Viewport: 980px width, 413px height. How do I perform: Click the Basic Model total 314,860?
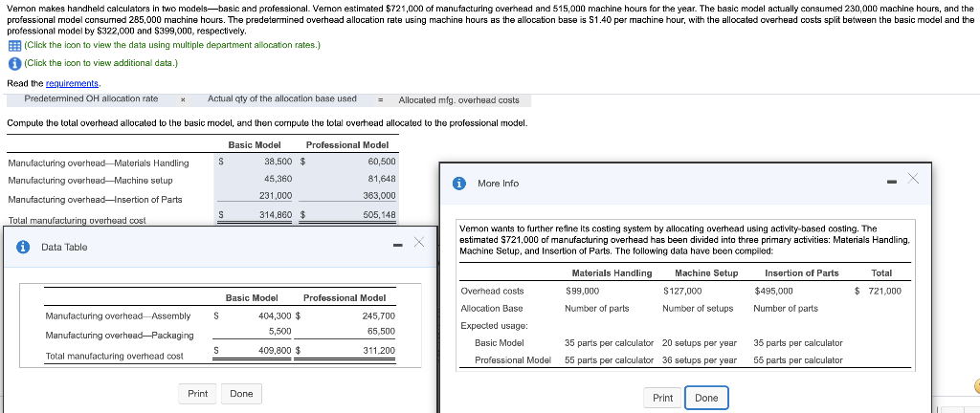click(276, 214)
